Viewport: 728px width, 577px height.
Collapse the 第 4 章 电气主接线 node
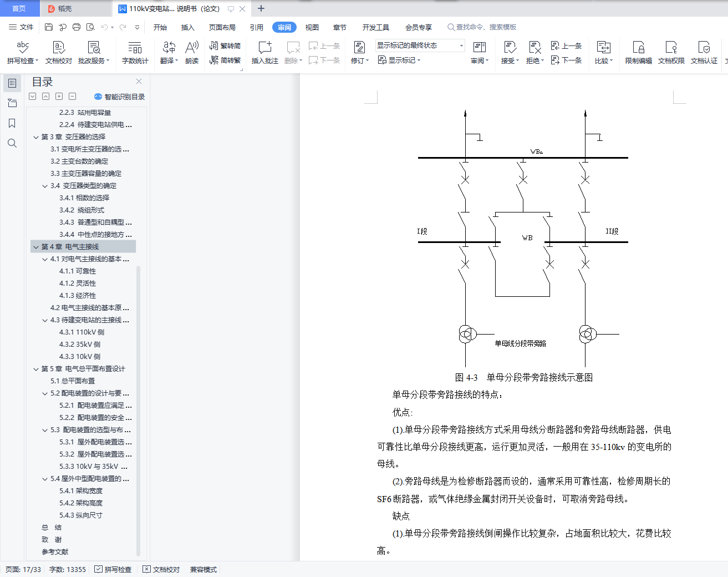[36, 247]
